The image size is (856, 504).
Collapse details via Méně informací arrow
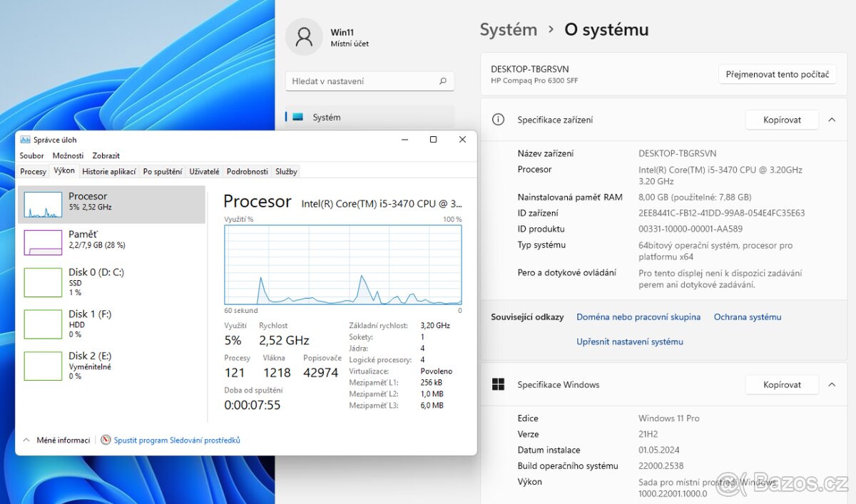(x=27, y=440)
